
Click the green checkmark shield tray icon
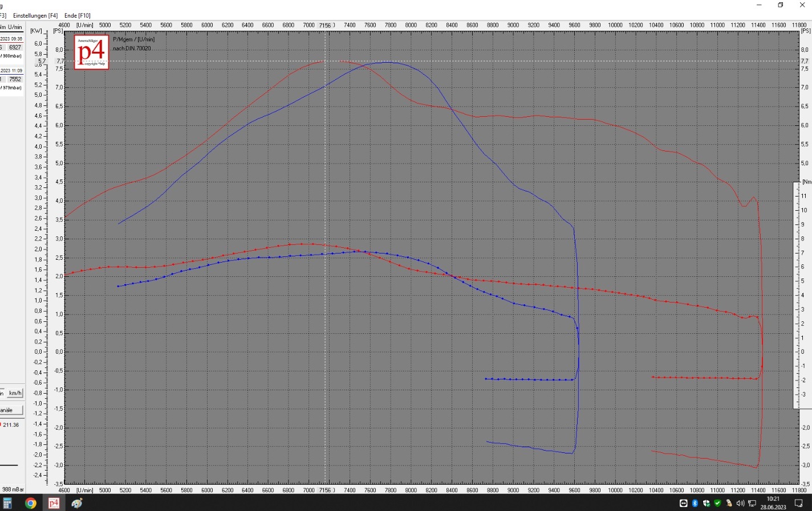tap(717, 503)
